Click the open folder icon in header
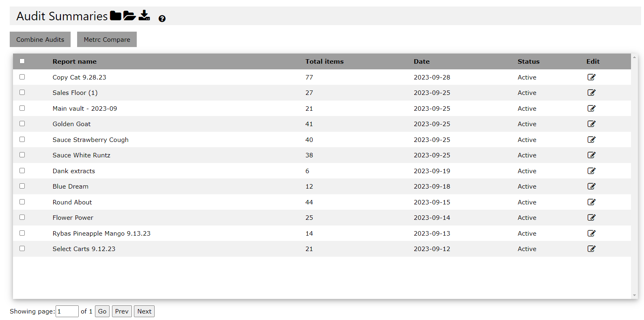Image resolution: width=644 pixels, height=320 pixels. pos(129,16)
